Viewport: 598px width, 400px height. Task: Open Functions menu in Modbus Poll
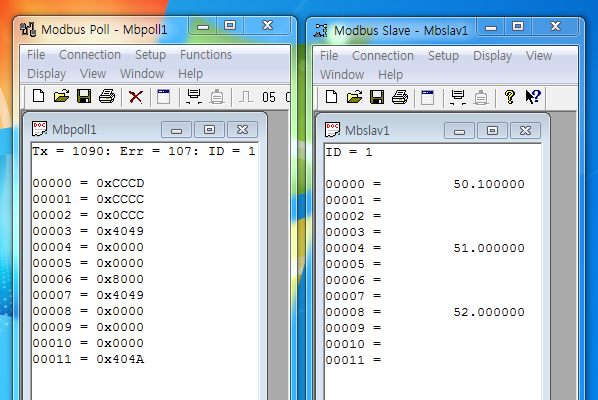click(206, 55)
